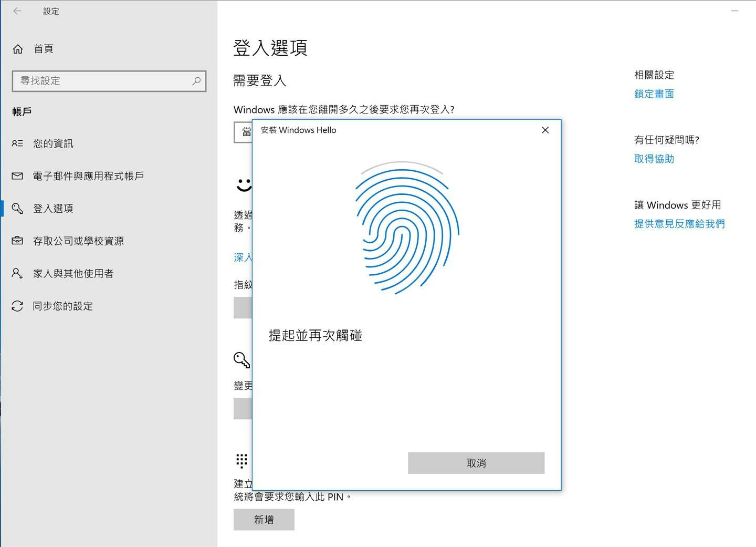The height and width of the screenshot is (547, 756).
Task: Open the 鎖定畫面 related settings link
Action: 654,94
